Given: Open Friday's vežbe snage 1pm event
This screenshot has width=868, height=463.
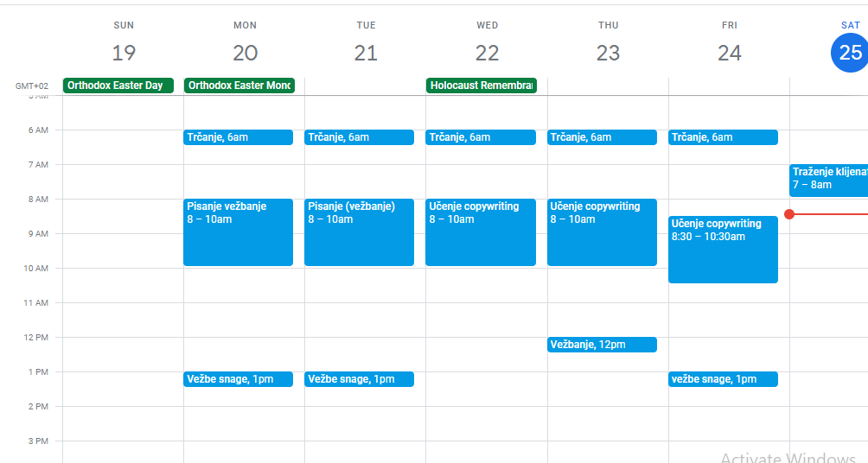Looking at the screenshot, I should coord(723,379).
